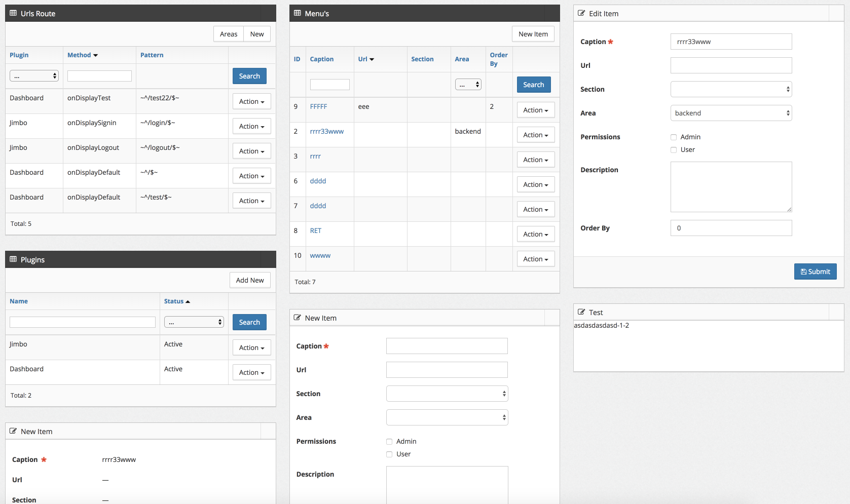Enable Admin permissions in the New Item form
Screen dimensions: 850x504
(389, 441)
